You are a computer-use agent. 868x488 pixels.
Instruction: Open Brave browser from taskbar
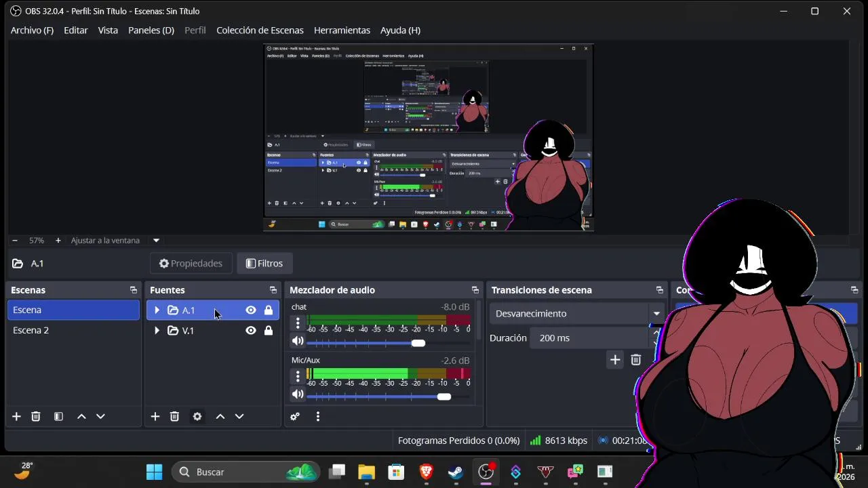426,472
